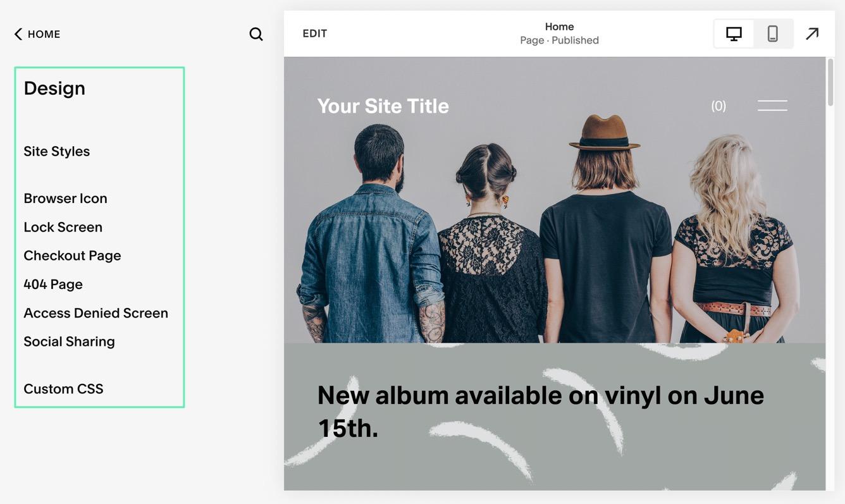Select the 404 Page option
The height and width of the screenshot is (504, 845).
pos(53,285)
